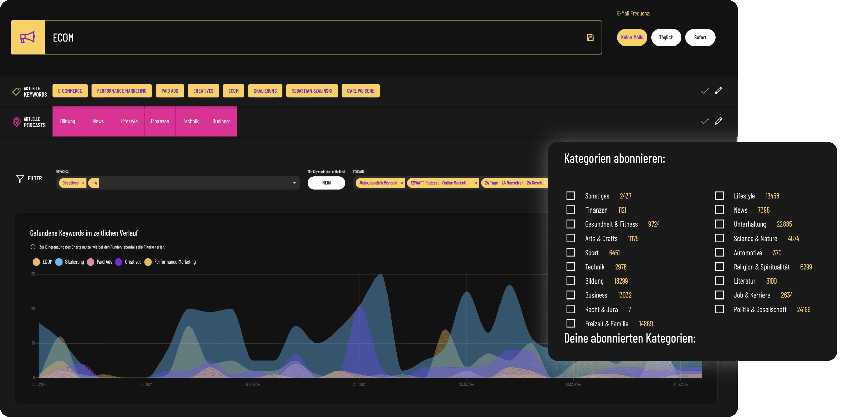The image size is (868, 417).
Task: Click the funnel Filter icon
Action: point(20,179)
